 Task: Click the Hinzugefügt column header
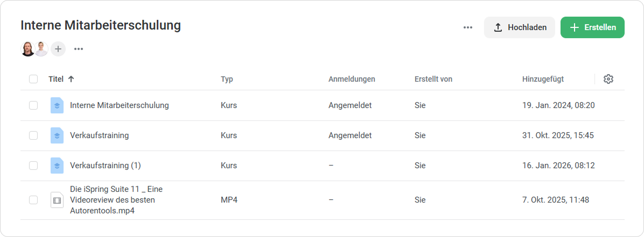coord(543,79)
